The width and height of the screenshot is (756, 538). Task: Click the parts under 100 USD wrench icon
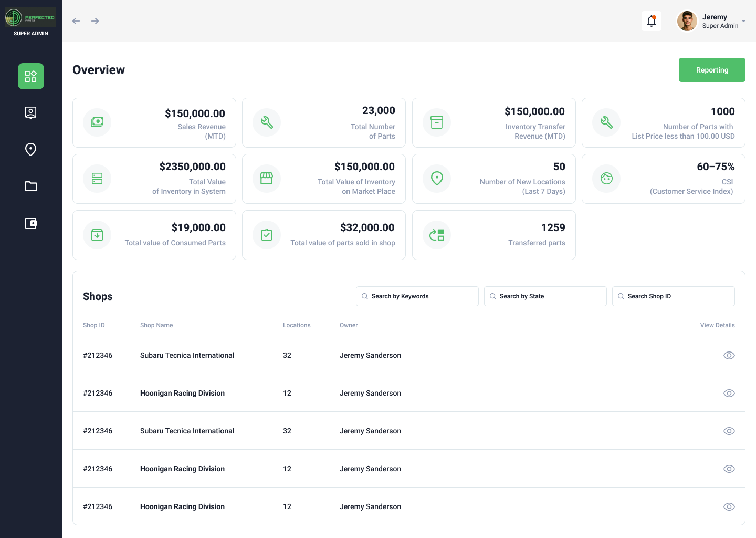(x=606, y=122)
